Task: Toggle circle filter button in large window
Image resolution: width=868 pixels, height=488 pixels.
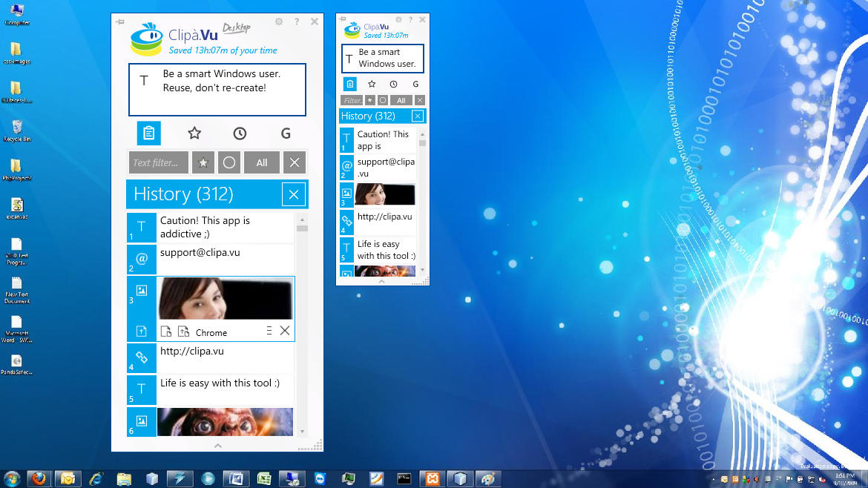Action: 229,162
